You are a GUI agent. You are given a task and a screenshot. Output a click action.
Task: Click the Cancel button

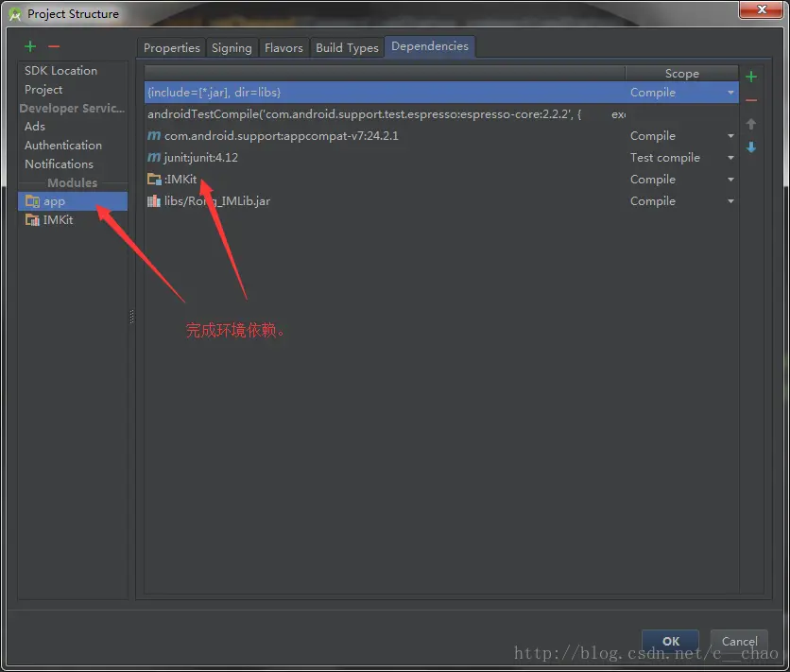click(x=739, y=641)
